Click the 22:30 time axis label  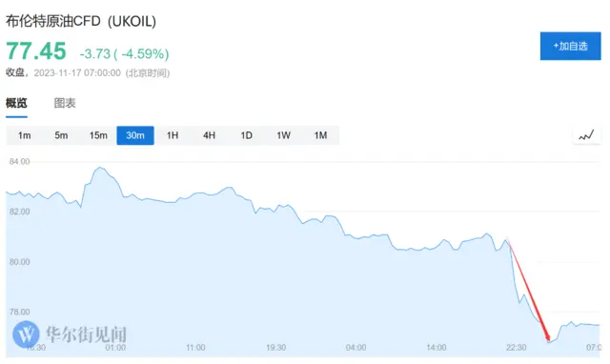click(517, 347)
